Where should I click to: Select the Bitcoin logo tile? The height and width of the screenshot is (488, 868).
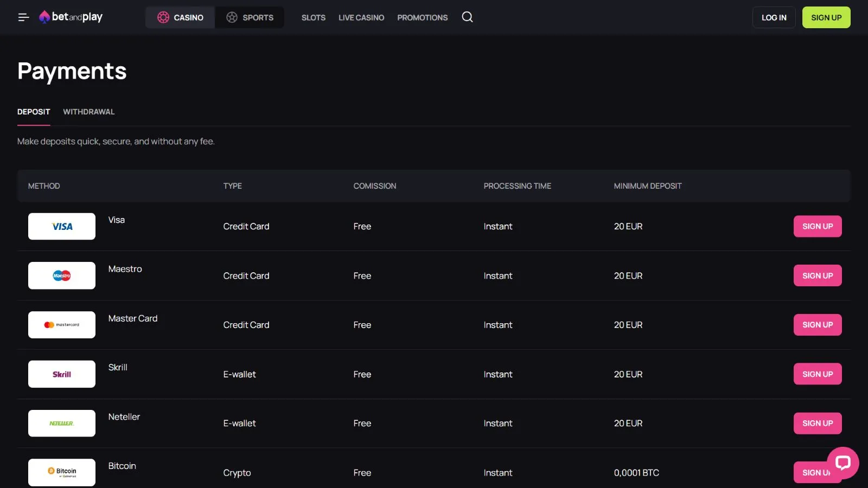[x=62, y=472]
